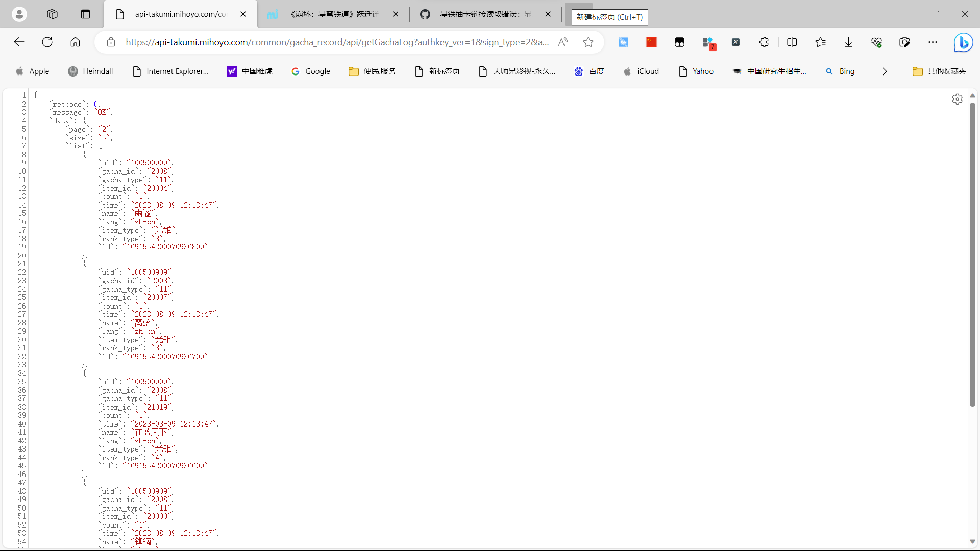The image size is (980, 551).
Task: Open the profile avatar icon
Action: (19, 14)
